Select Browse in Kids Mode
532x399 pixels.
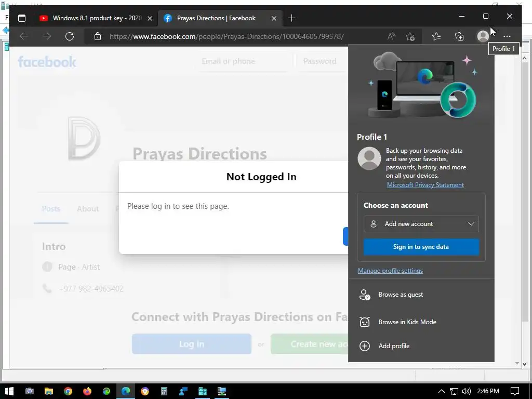421,322
